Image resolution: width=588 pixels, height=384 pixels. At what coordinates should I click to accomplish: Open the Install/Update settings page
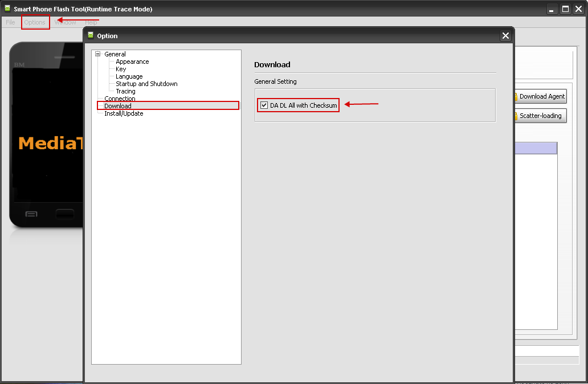(124, 113)
